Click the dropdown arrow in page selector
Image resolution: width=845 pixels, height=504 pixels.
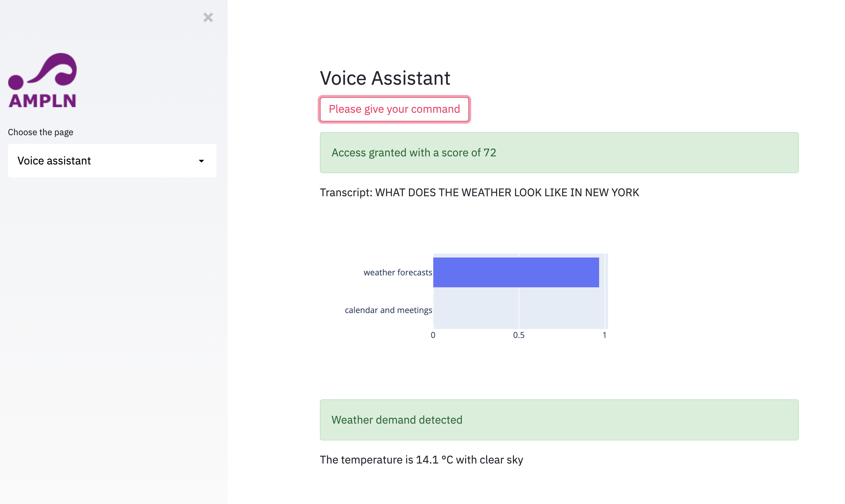coord(201,161)
